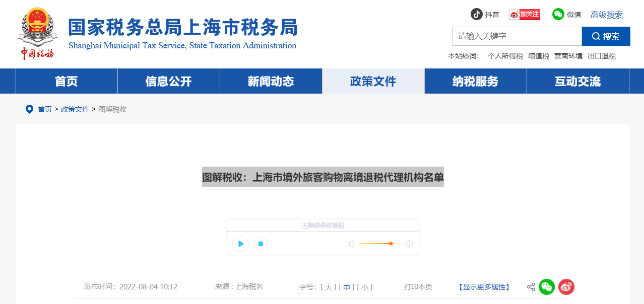
Task: Click the share icon beside article tools
Action: point(531,287)
